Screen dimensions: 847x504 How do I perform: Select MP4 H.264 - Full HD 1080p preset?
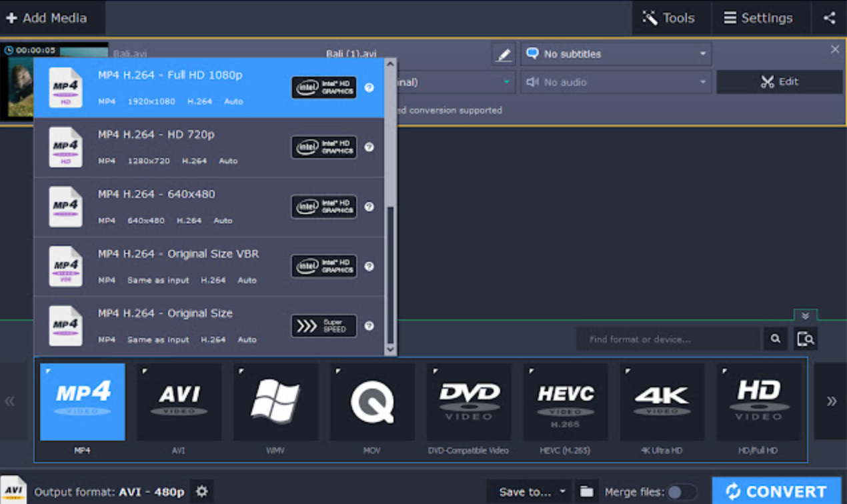pyautogui.click(x=209, y=88)
